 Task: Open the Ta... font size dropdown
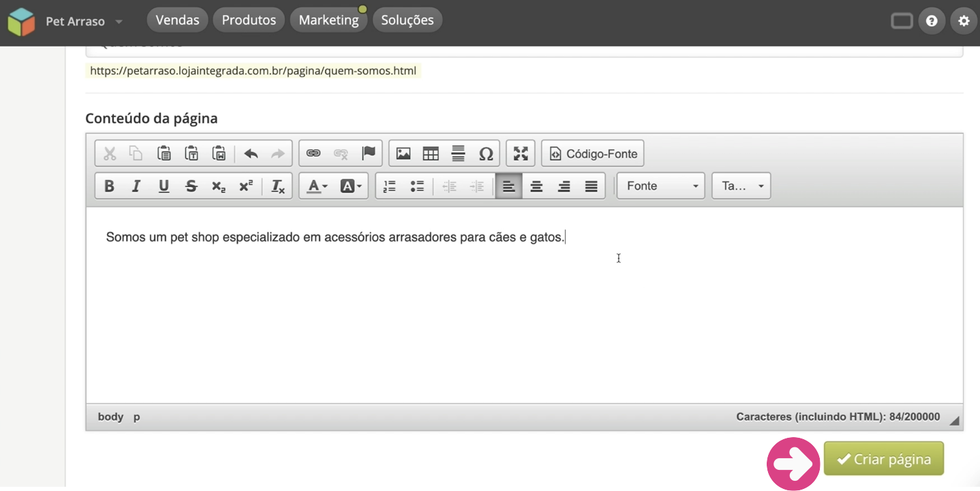click(741, 185)
